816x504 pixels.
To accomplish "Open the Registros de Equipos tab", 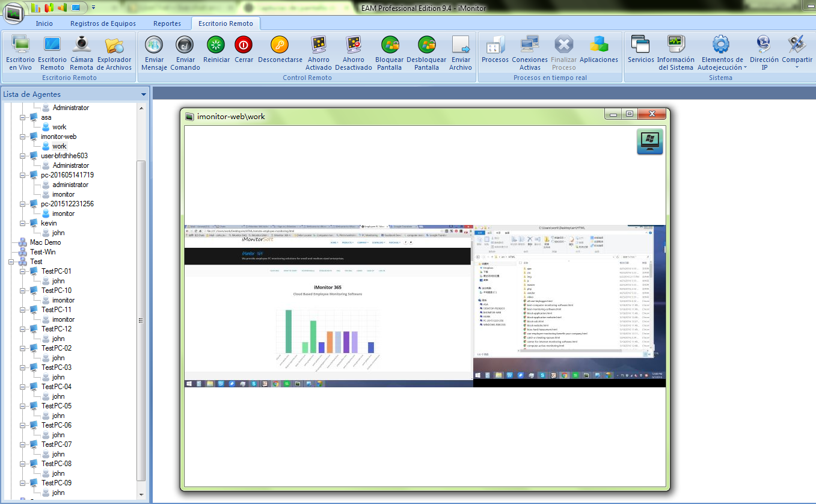I will click(x=103, y=23).
